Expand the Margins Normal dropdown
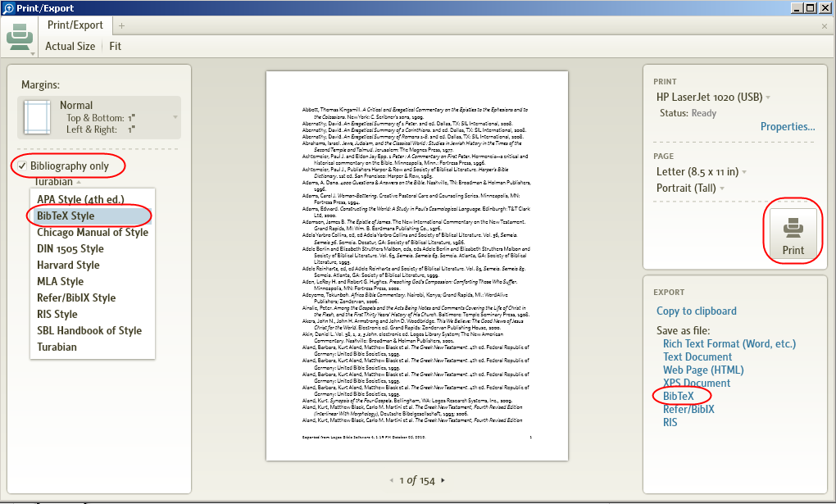 (x=99, y=117)
